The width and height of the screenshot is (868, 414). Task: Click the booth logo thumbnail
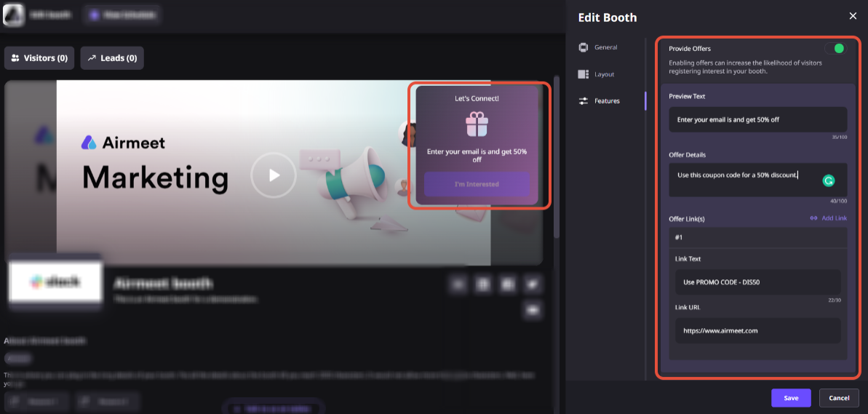[x=55, y=282]
